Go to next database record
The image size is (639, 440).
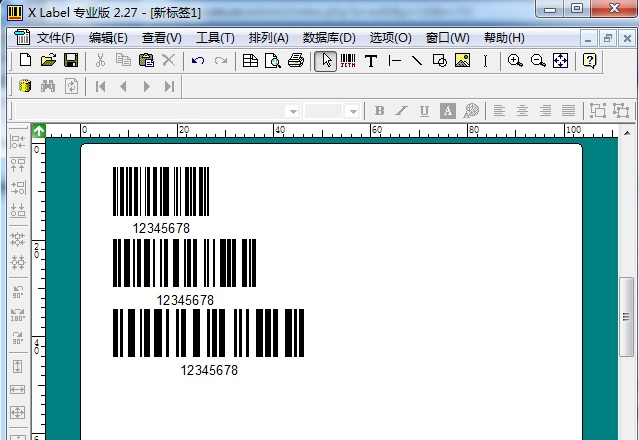click(146, 86)
